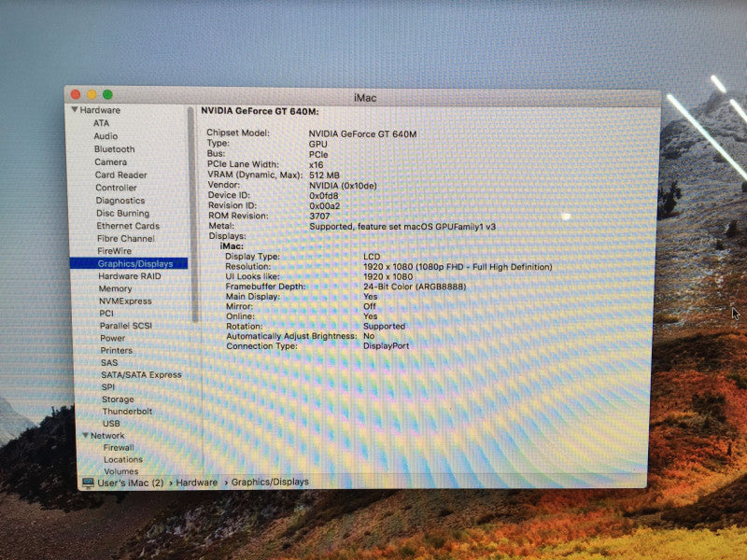The width and height of the screenshot is (747, 560).
Task: Select Firewall under Network
Action: pos(119,448)
